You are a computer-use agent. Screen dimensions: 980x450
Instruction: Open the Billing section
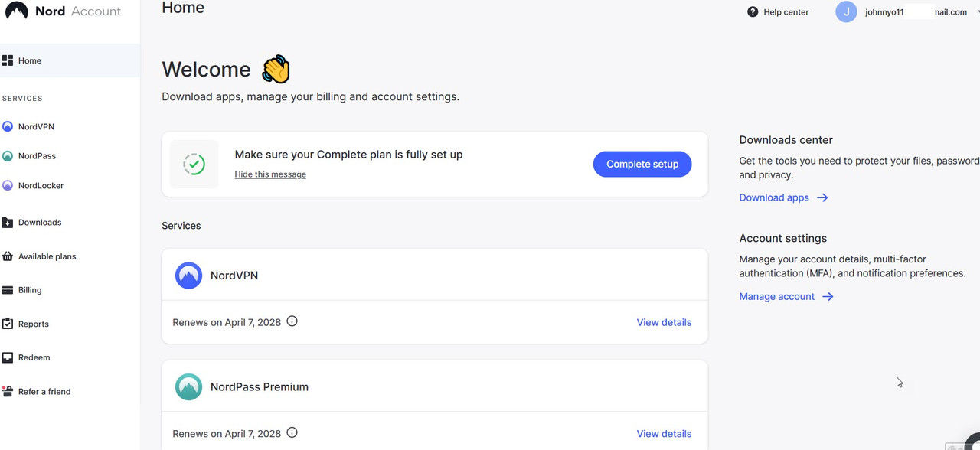30,291
